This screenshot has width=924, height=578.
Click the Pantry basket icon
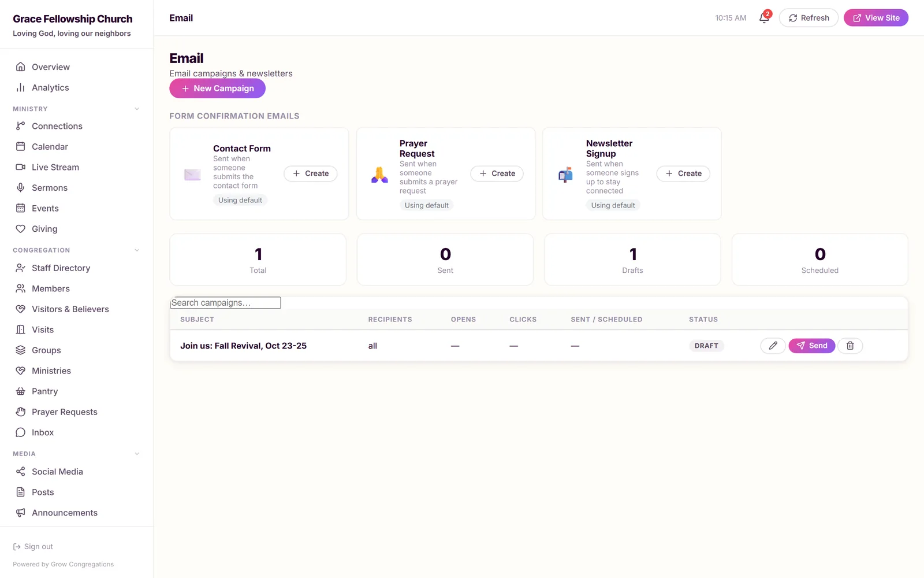[21, 391]
